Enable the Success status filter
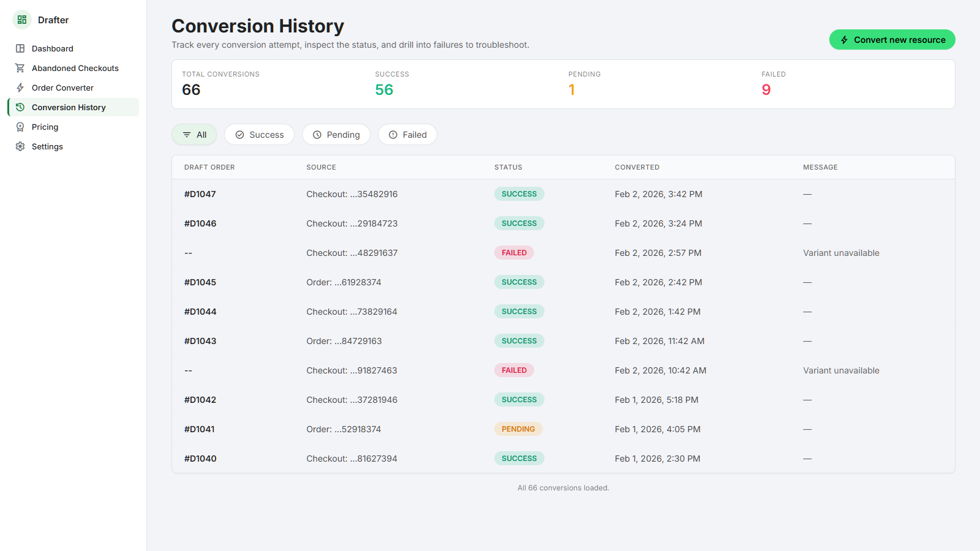Screen dimensions: 980x551 point(259,134)
